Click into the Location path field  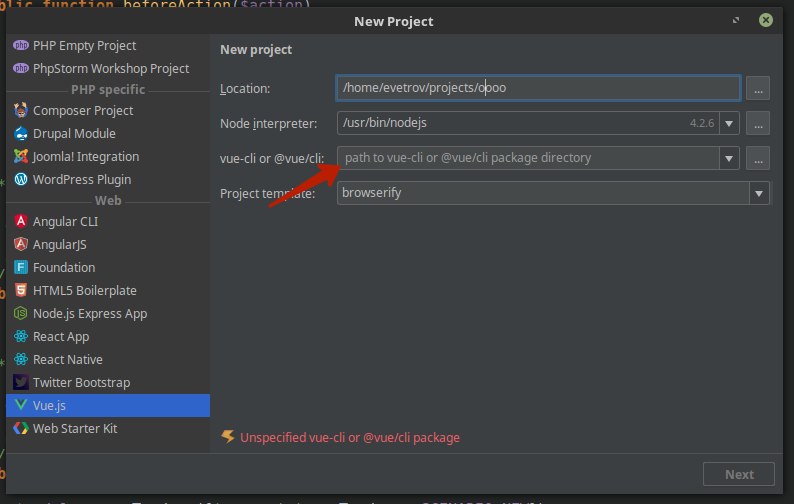coord(538,88)
